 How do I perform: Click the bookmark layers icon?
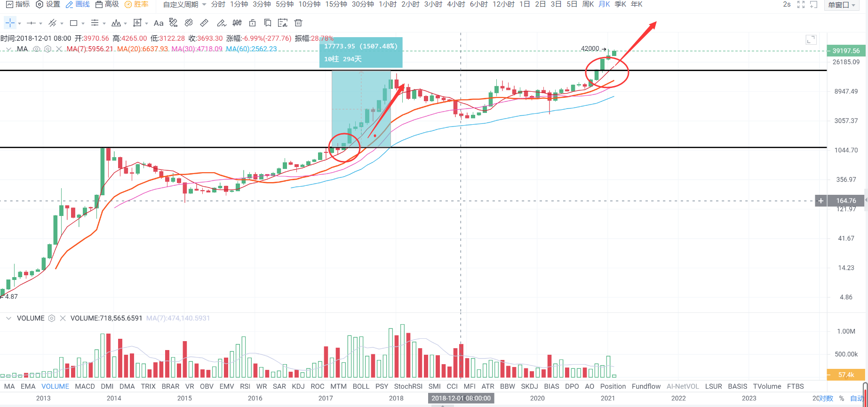point(267,23)
